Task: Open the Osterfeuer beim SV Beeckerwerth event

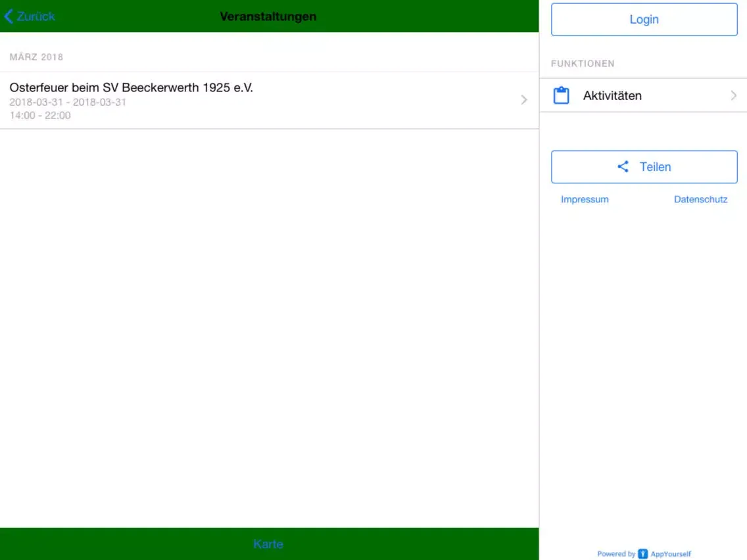Action: coord(269,100)
